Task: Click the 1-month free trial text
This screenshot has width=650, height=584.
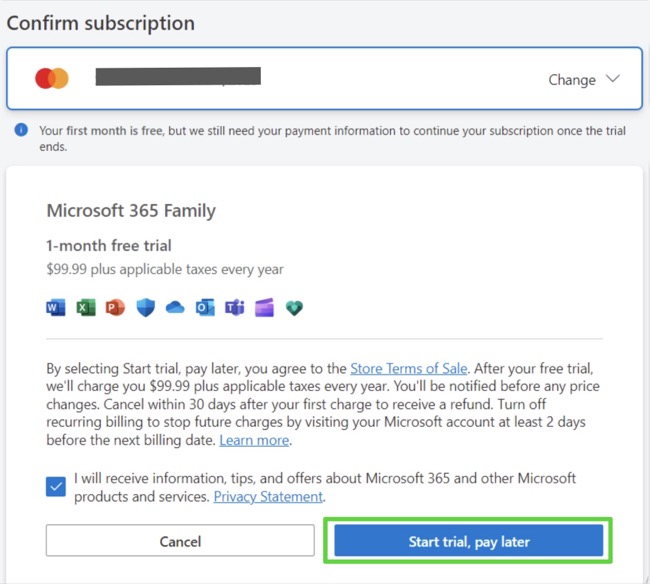Action: [109, 245]
